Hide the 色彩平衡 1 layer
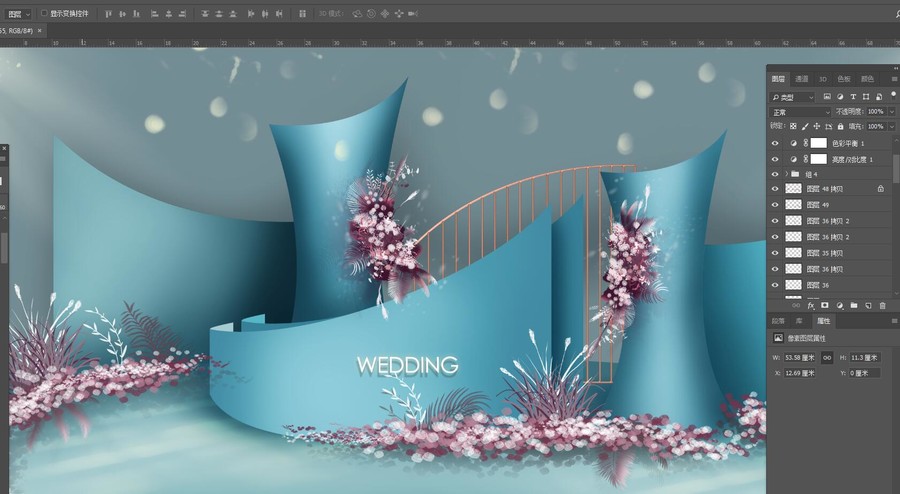Image resolution: width=900 pixels, height=494 pixels. 775,143
